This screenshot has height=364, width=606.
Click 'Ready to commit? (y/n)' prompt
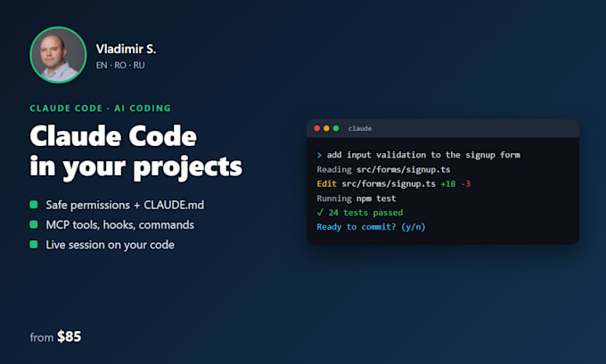coord(371,227)
